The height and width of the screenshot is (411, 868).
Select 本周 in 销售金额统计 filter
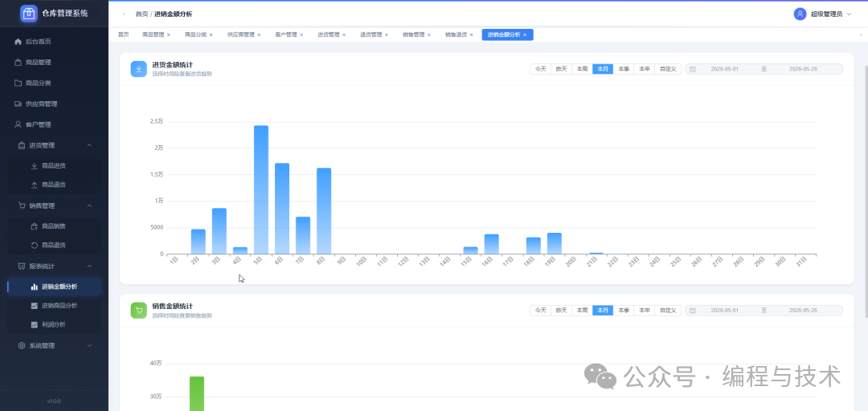point(582,311)
